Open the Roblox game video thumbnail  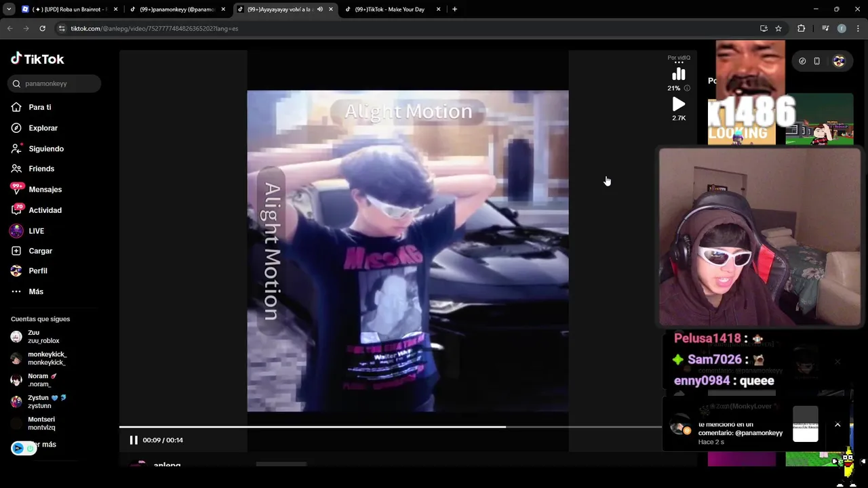point(819,119)
